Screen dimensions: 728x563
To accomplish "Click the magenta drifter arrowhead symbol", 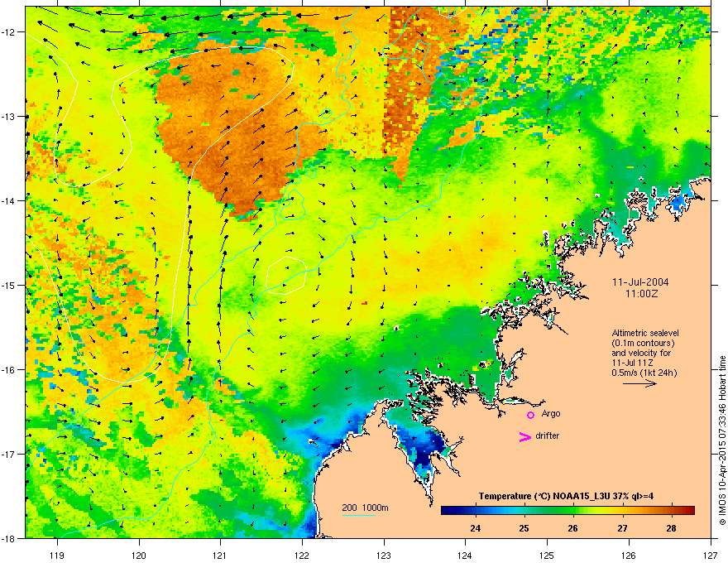I will (524, 436).
